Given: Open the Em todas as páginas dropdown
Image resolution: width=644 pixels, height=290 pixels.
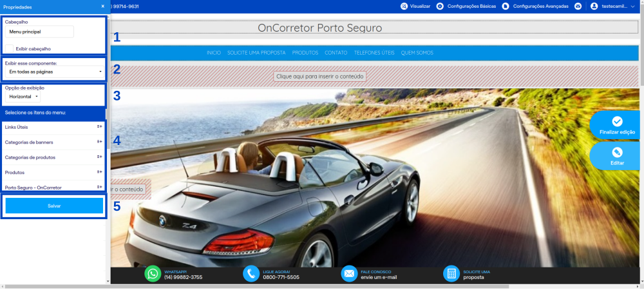Looking at the screenshot, I should pos(55,72).
